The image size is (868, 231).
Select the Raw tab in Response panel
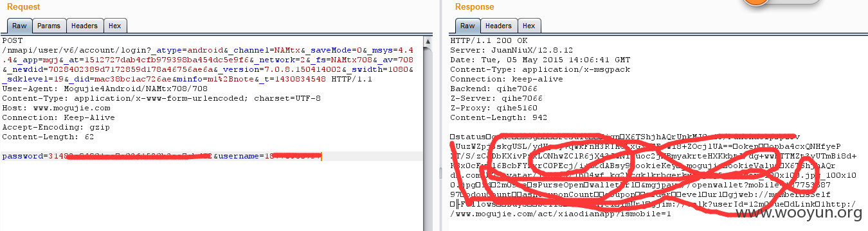pyautogui.click(x=467, y=26)
